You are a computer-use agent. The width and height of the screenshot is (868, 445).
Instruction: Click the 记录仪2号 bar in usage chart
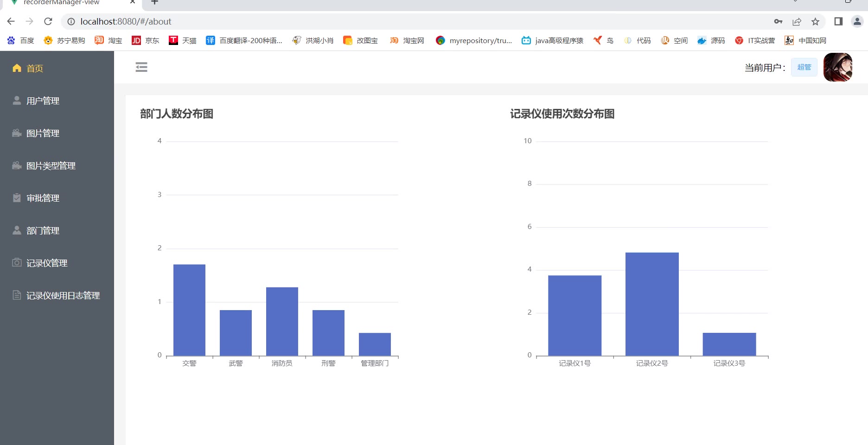(x=652, y=304)
